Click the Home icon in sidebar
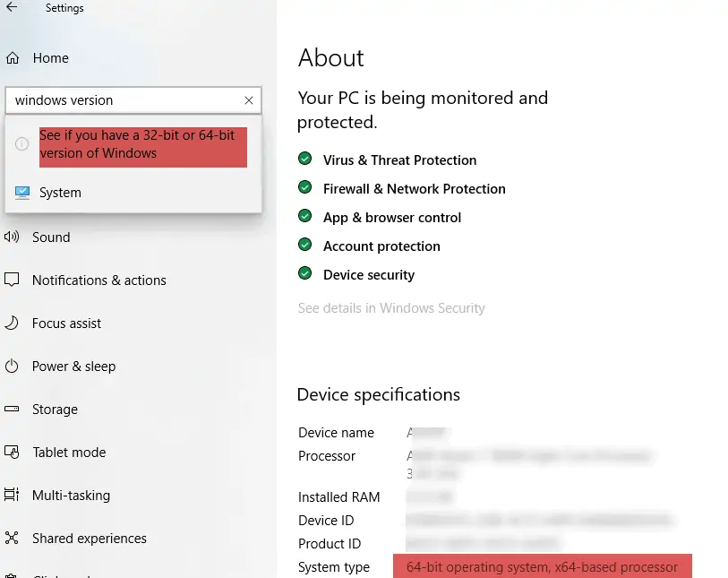This screenshot has height=578, width=728. 13,58
